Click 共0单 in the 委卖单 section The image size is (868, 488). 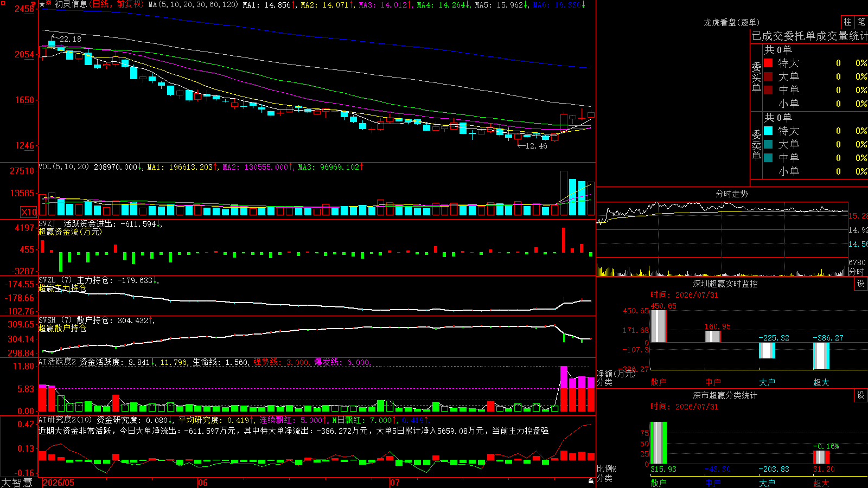tap(778, 117)
